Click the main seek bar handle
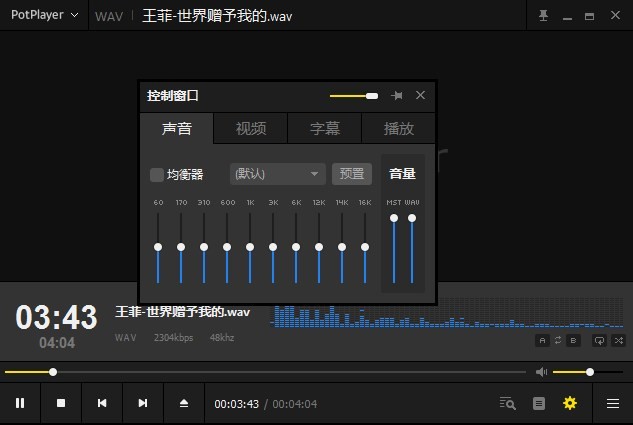The image size is (633, 425). point(53,372)
